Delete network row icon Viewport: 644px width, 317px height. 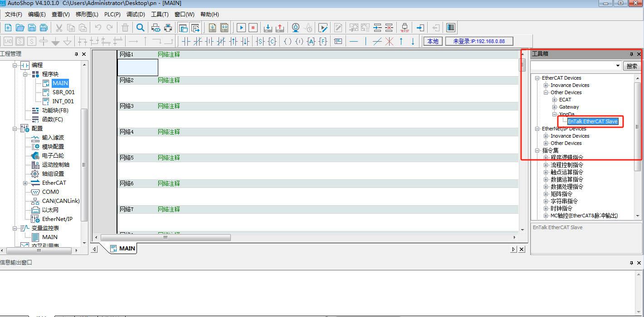[389, 28]
